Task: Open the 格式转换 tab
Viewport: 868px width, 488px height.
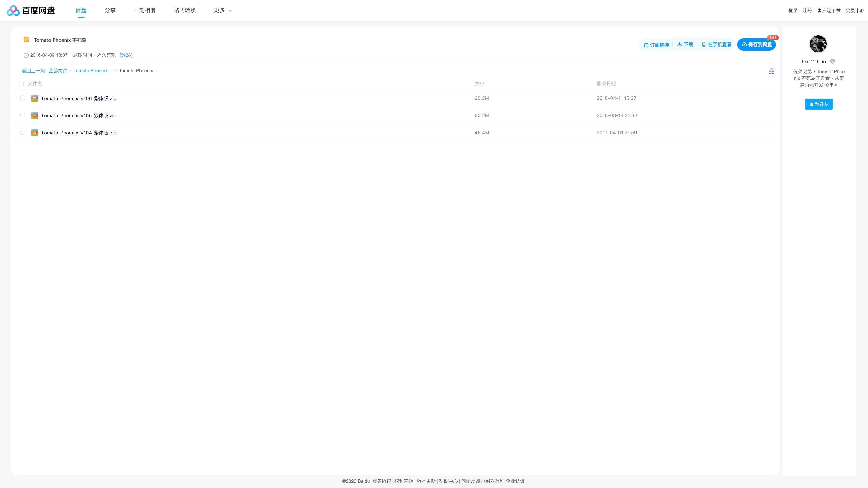Action: pyautogui.click(x=185, y=10)
